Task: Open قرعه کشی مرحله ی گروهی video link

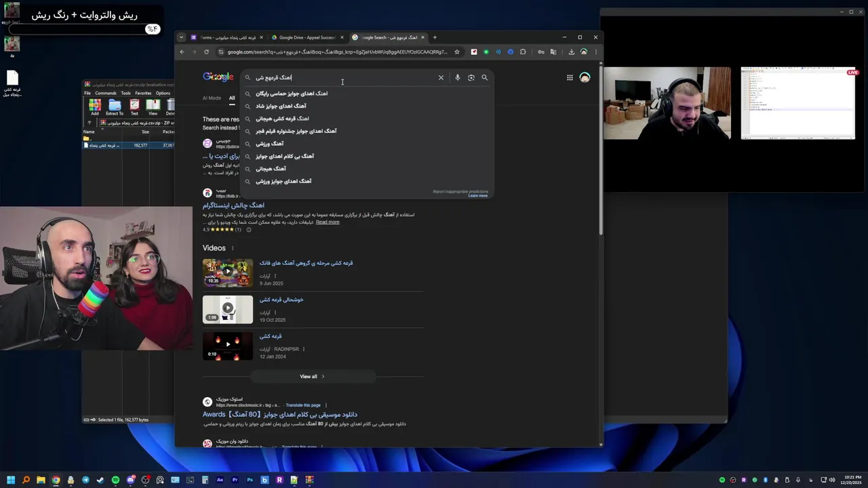Action: point(306,263)
